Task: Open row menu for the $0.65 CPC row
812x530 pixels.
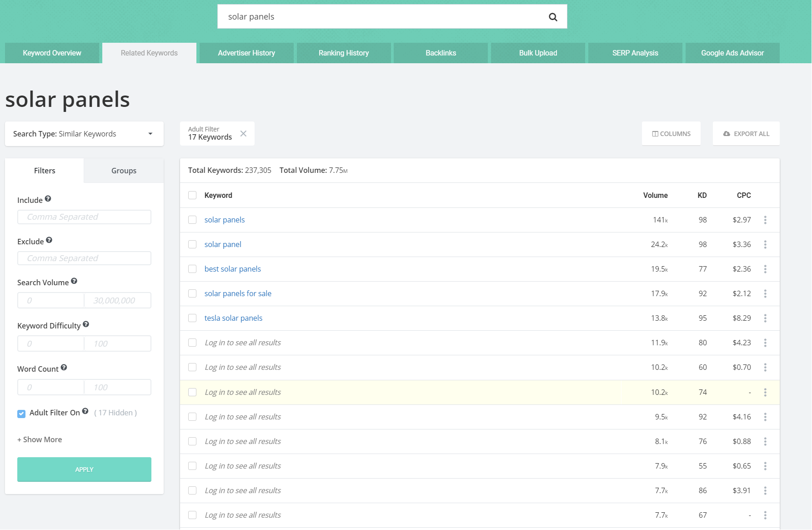Action: pos(765,466)
